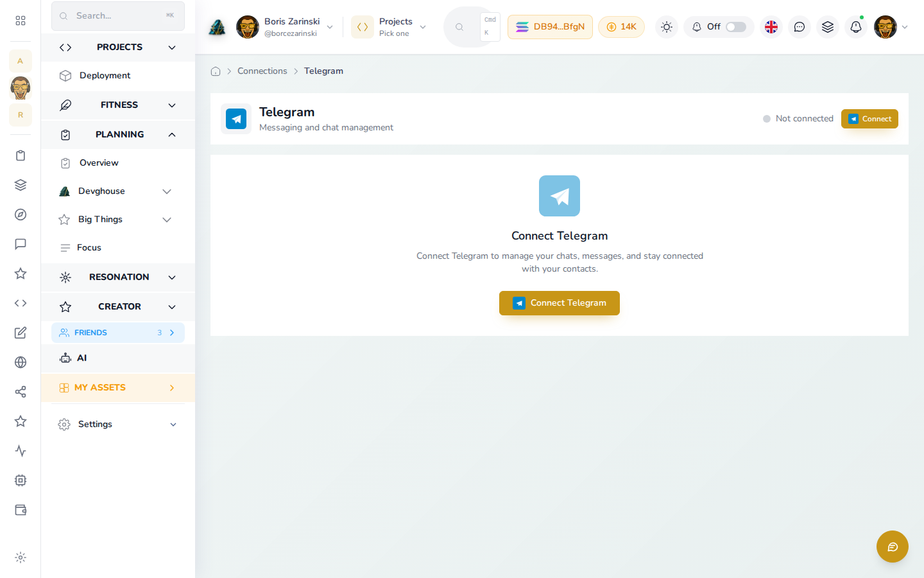Viewport: 924px width, 578px height.
Task: Expand the RESONATION section
Action: click(118, 277)
